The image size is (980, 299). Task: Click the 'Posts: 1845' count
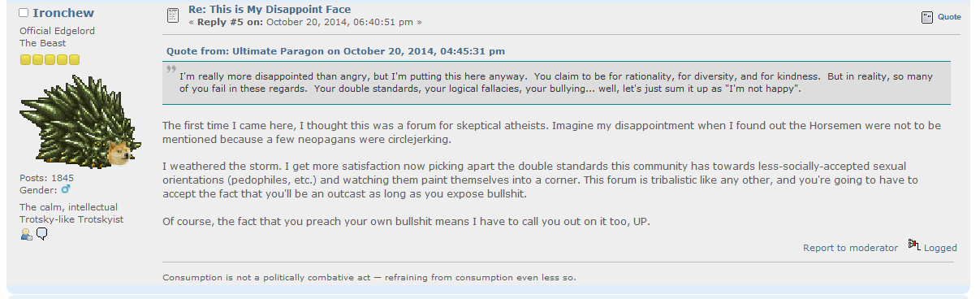tap(46, 177)
